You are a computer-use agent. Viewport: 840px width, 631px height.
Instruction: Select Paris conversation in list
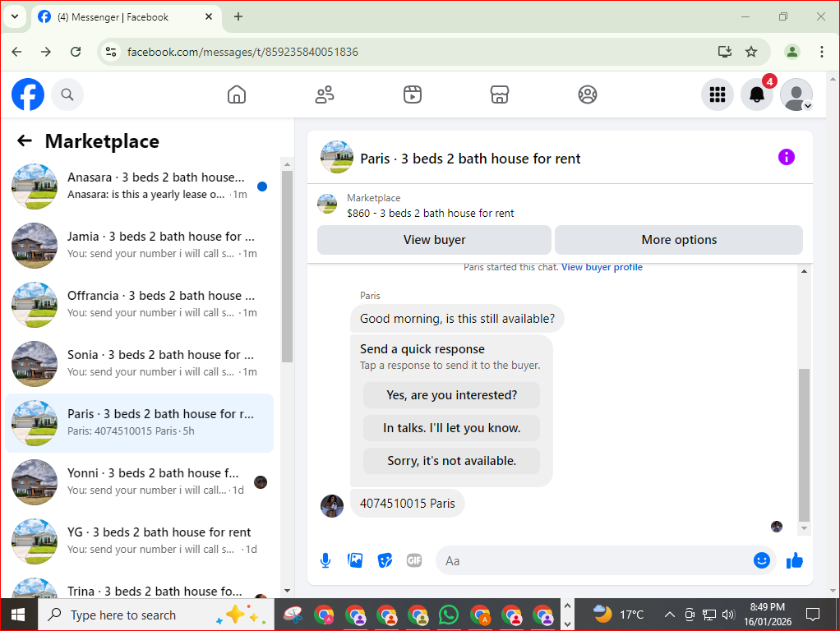139,422
